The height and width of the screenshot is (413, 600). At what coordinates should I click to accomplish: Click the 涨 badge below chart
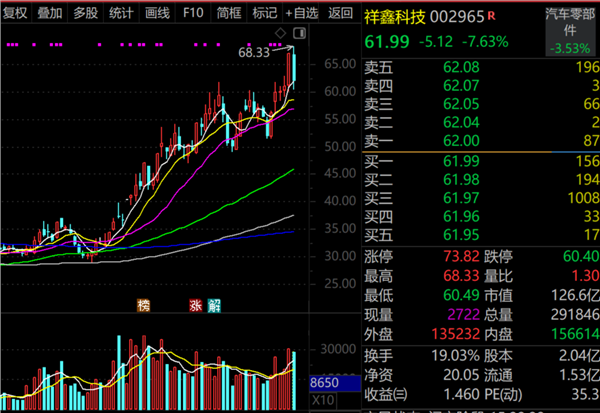pos(196,305)
